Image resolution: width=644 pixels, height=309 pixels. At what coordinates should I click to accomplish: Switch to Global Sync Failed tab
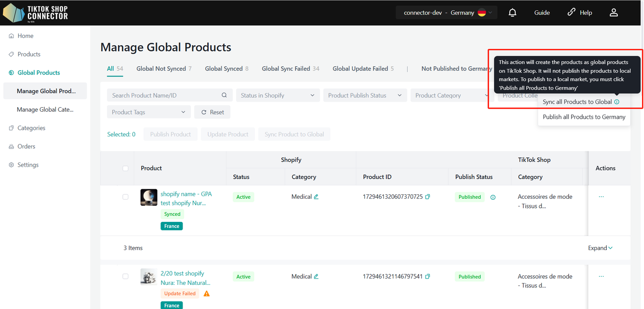[290, 68]
